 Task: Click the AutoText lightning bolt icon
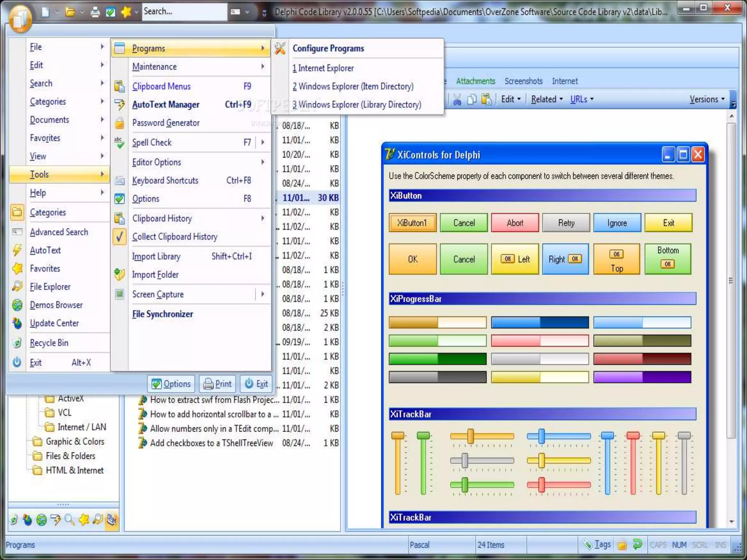pos(17,250)
